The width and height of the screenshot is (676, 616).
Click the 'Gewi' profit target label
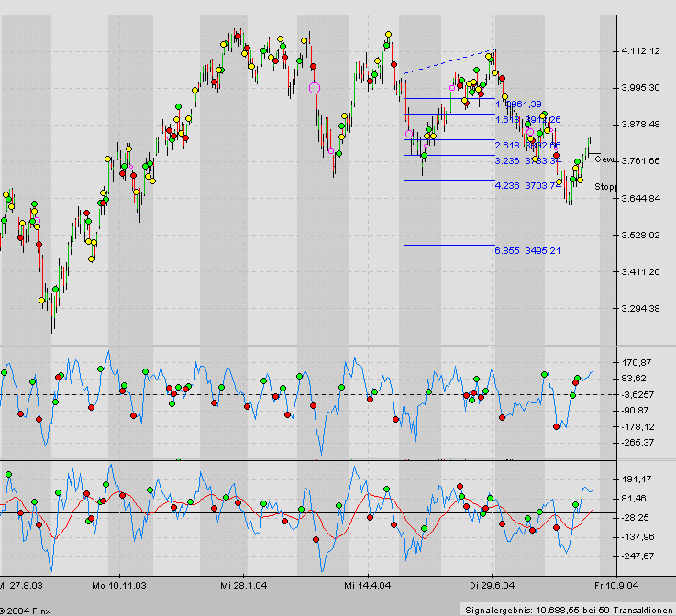[x=606, y=159]
